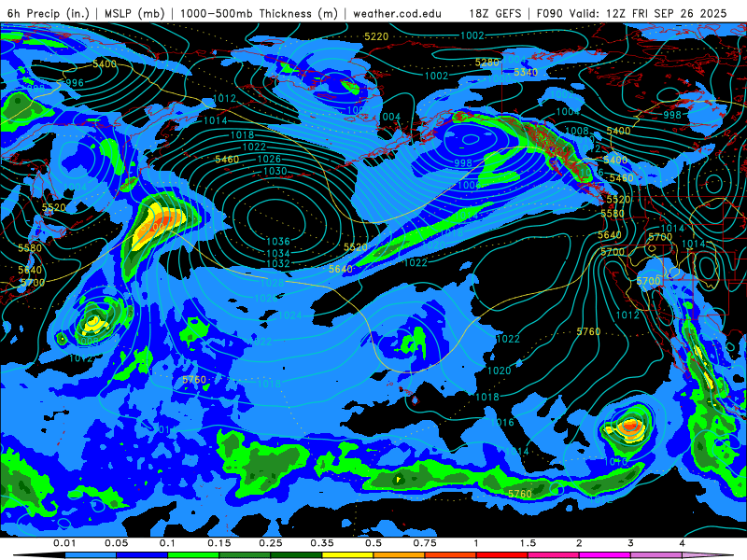Viewport: 747px width, 560px height.
Task: Click the bright green 0.1–0.15 legend swatch
Action: click(x=193, y=555)
